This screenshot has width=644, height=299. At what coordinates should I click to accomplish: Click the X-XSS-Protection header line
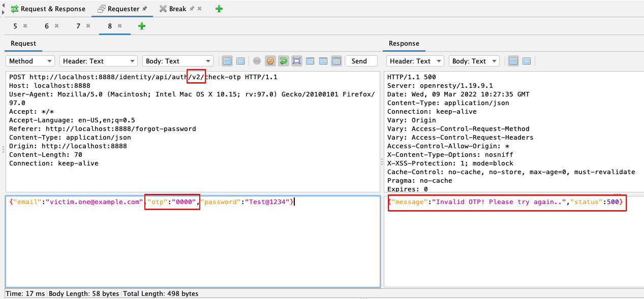[x=450, y=163]
